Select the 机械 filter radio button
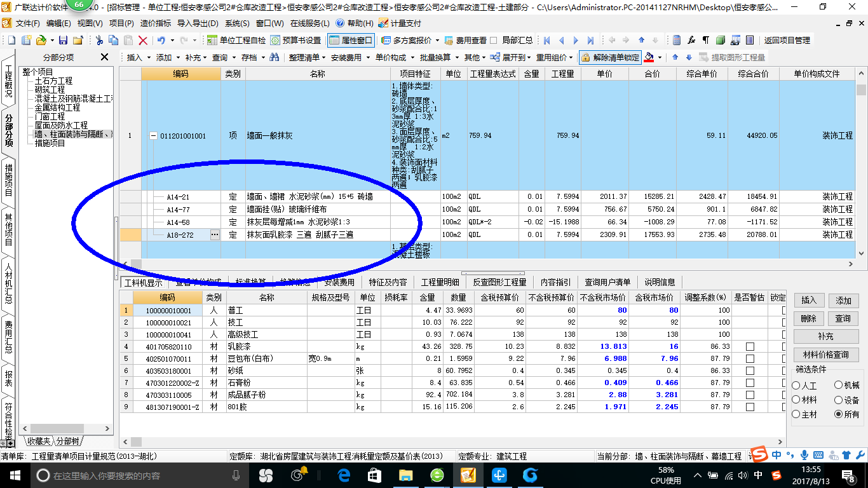 pyautogui.click(x=838, y=386)
